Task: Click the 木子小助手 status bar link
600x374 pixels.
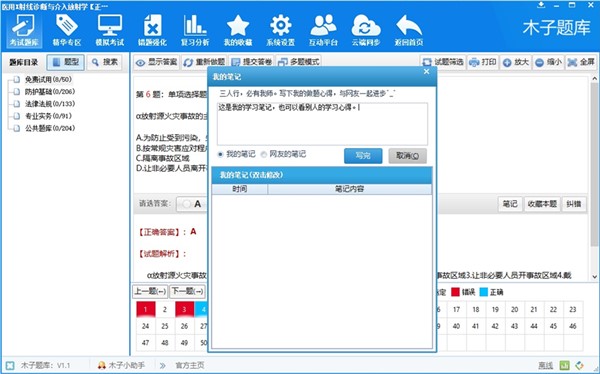Action: pos(121,365)
